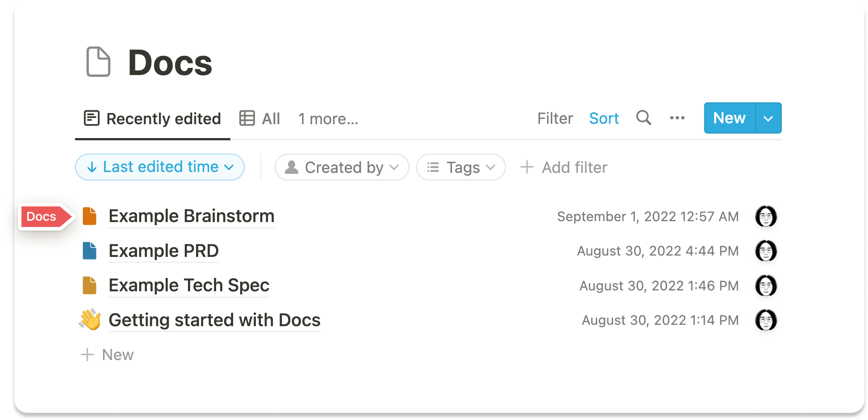Image resolution: width=868 pixels, height=420 pixels.
Task: Click the blue Example PRD page icon
Action: pos(90,251)
